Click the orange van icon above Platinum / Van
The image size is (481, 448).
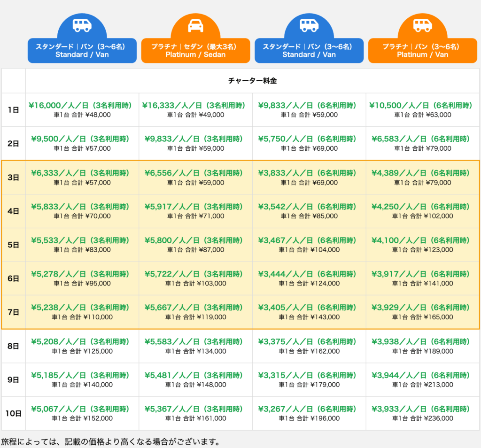pyautogui.click(x=422, y=25)
